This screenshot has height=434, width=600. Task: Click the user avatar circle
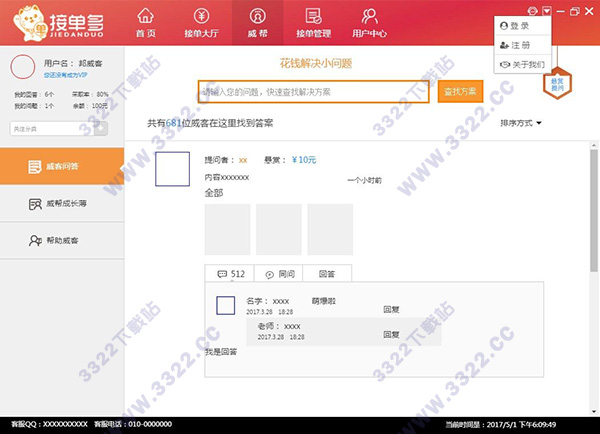23,67
